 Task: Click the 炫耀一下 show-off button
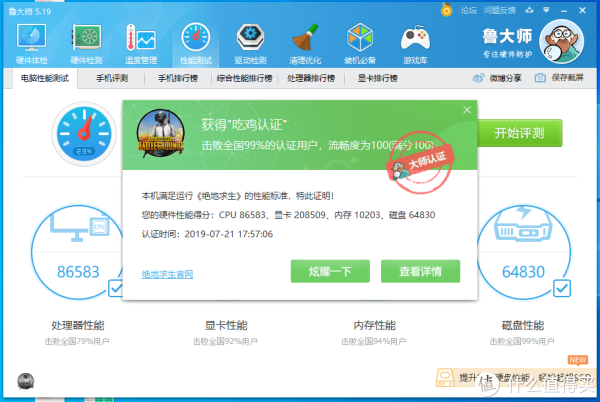[x=330, y=271]
